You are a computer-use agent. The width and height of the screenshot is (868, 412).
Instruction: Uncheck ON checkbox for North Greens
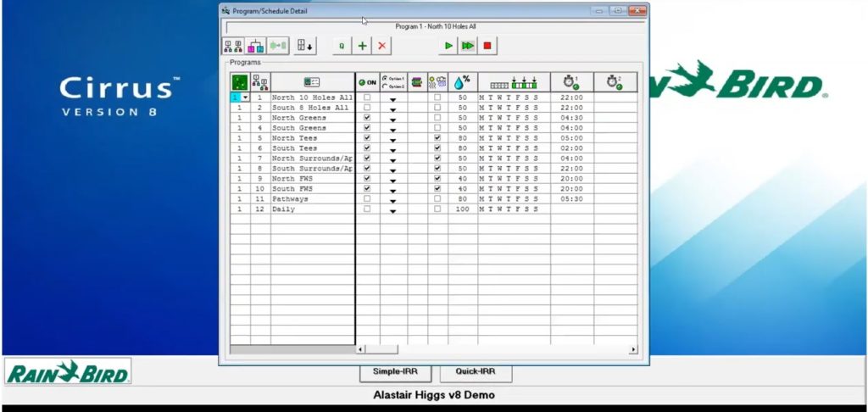367,118
